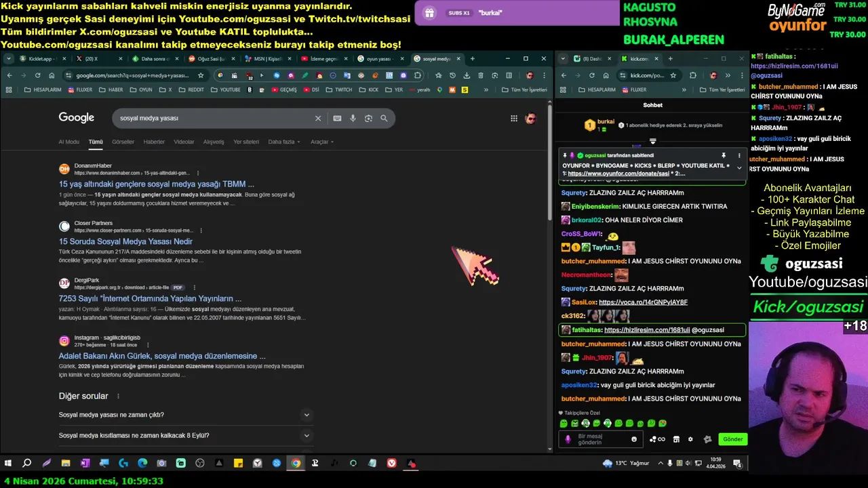Screen dimensions: 868x488
Task: Click the Google search input field
Action: tap(214, 118)
